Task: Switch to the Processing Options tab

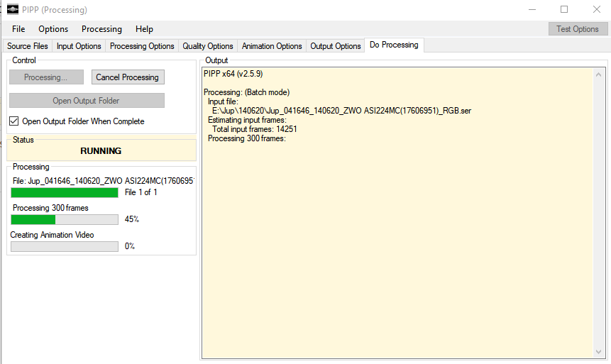Action: 142,46
